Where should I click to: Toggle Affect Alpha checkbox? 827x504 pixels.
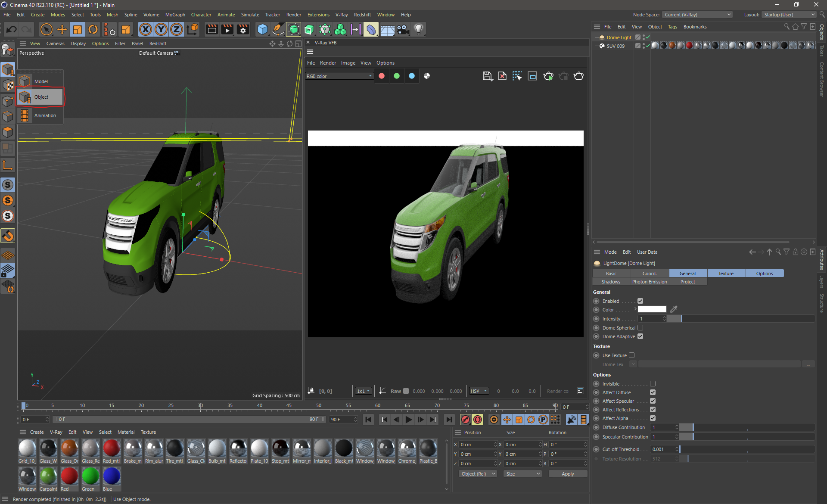pos(653,418)
